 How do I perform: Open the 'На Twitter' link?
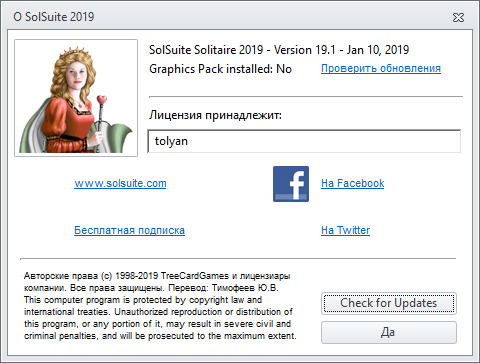[345, 230]
